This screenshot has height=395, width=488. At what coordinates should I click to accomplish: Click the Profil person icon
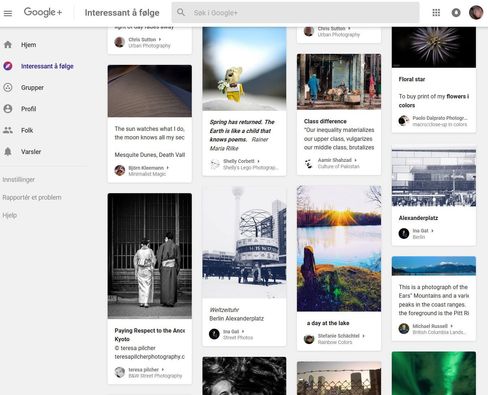(x=8, y=109)
